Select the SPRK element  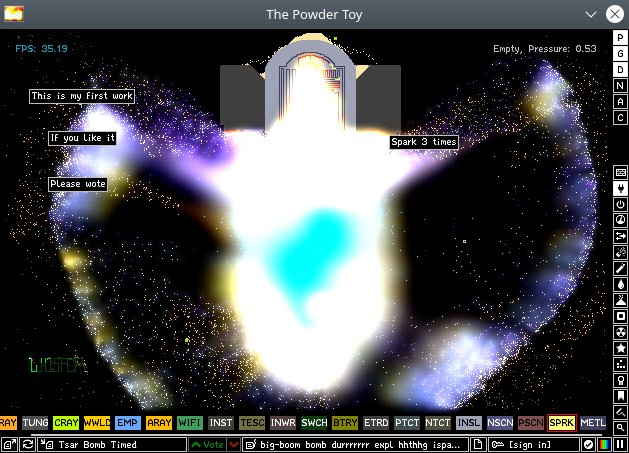(x=562, y=423)
